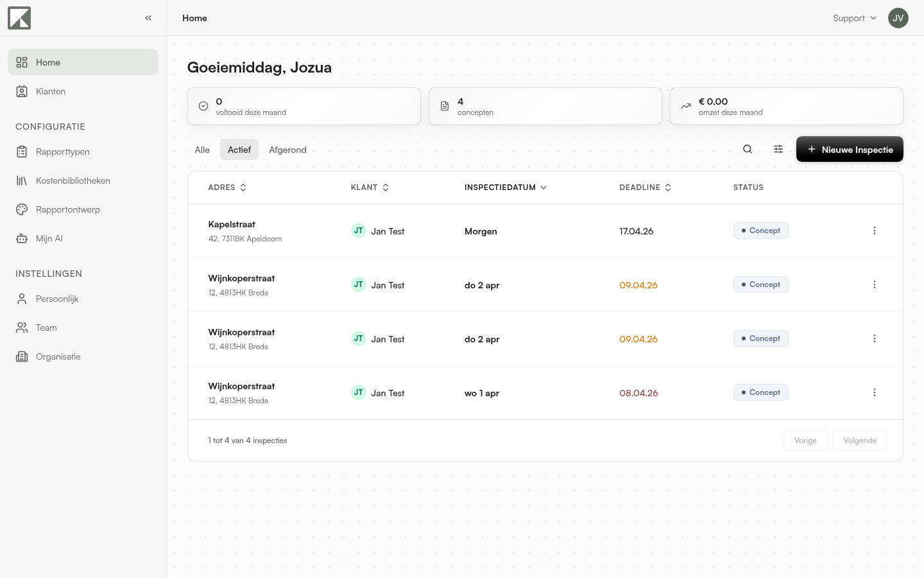The image size is (924, 578).
Task: Click deadline 17.04.26
Action: coord(637,231)
